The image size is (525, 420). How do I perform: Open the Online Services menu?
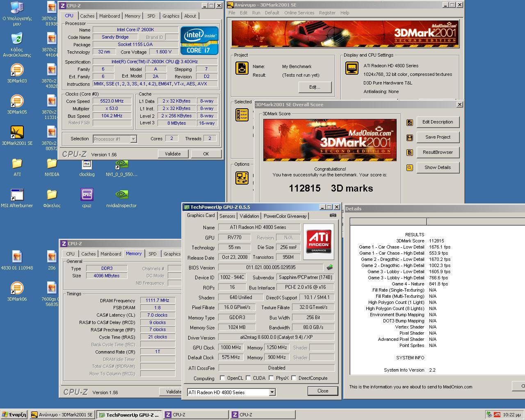coord(299,13)
